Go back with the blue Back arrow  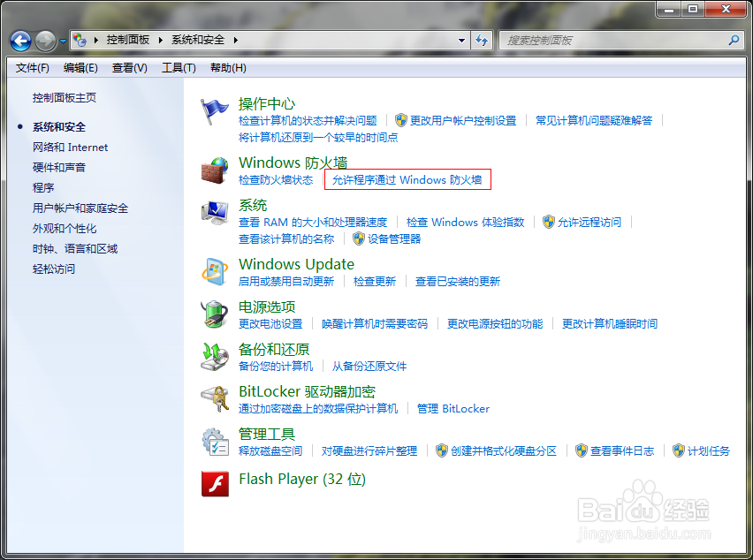coord(20,41)
